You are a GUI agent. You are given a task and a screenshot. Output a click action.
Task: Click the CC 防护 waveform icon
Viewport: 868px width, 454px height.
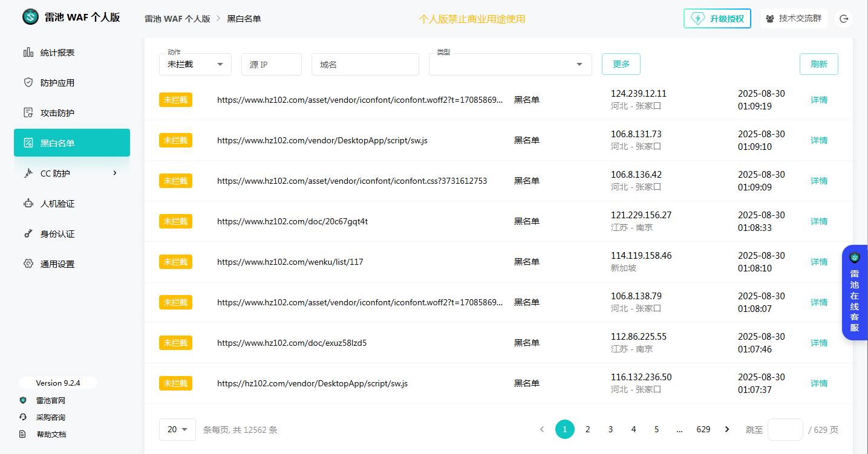[x=28, y=173]
